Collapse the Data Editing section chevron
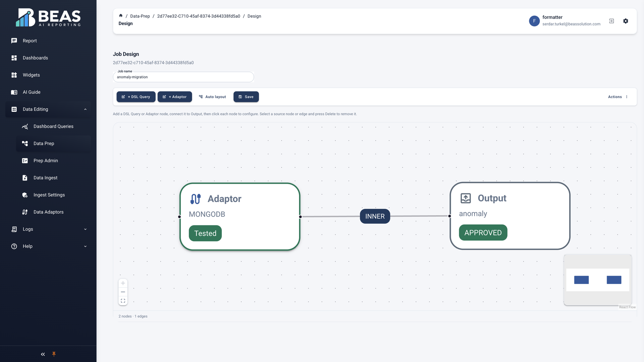 pos(85,109)
